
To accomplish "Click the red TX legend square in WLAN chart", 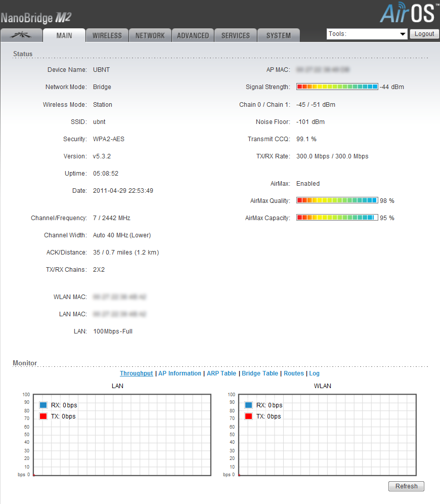I will click(248, 416).
